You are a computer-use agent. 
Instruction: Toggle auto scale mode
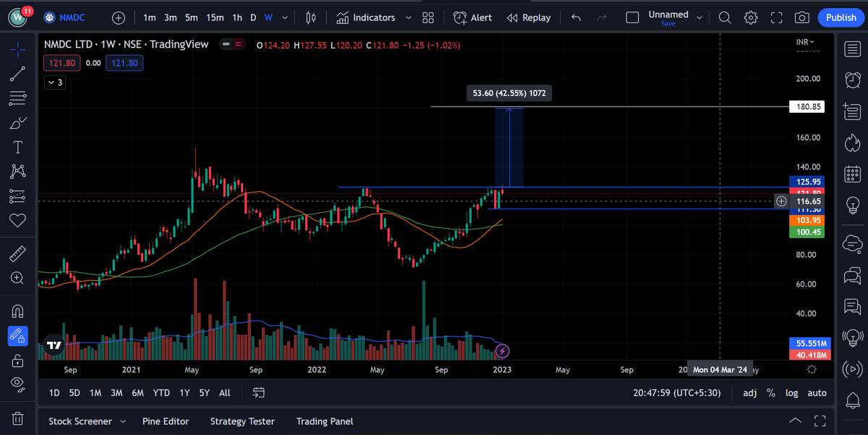click(x=817, y=392)
